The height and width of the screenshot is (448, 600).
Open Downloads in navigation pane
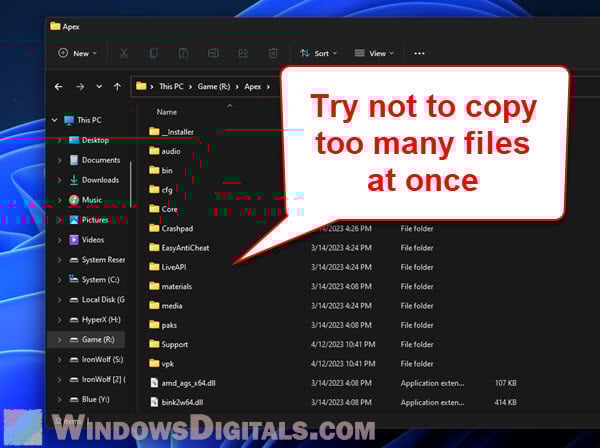pos(100,180)
